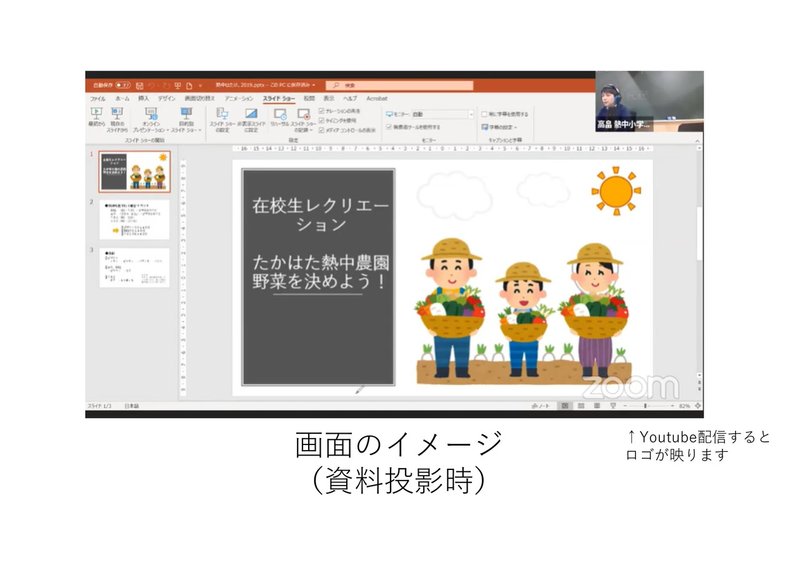The height and width of the screenshot is (565, 800).
Task: Click the Zoom participant video thumbnail
Action: point(649,102)
